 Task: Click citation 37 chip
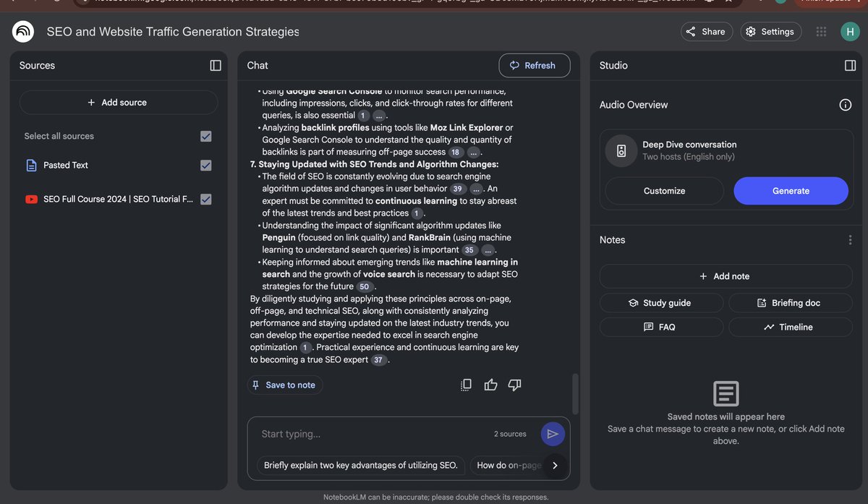pyautogui.click(x=379, y=360)
